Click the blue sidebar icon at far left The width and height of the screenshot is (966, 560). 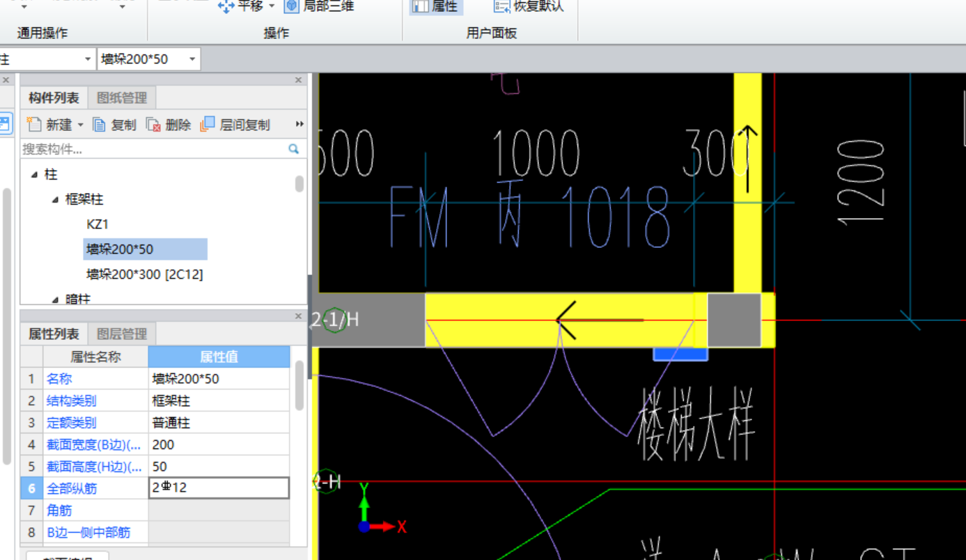tap(6, 125)
